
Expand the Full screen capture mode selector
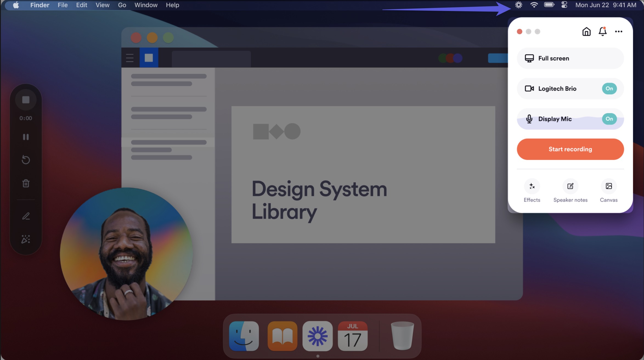[x=560, y=58]
